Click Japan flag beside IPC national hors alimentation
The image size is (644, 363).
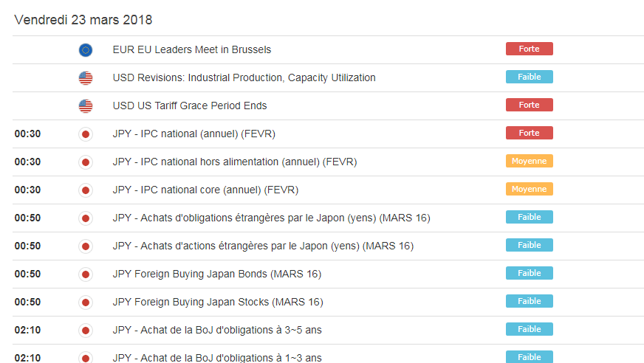[x=86, y=162]
